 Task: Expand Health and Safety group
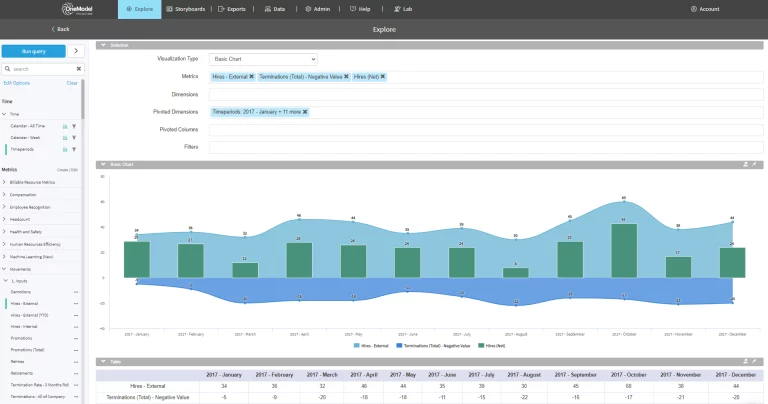click(4, 232)
